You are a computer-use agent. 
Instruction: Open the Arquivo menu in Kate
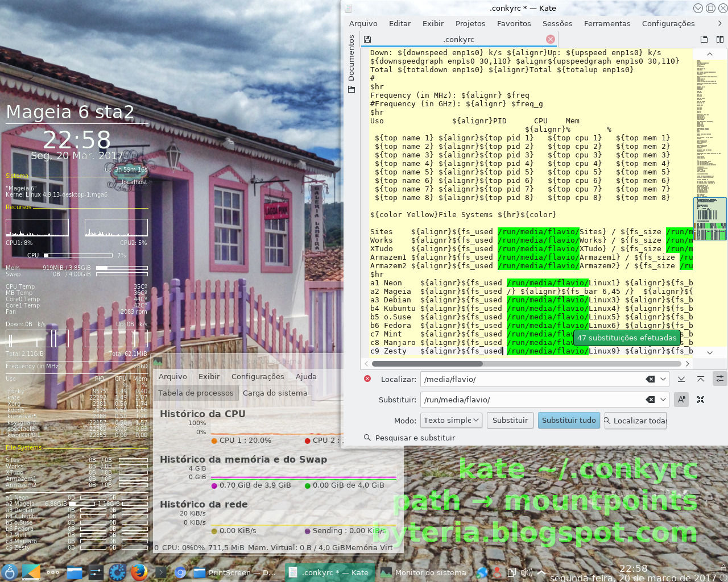(x=363, y=23)
